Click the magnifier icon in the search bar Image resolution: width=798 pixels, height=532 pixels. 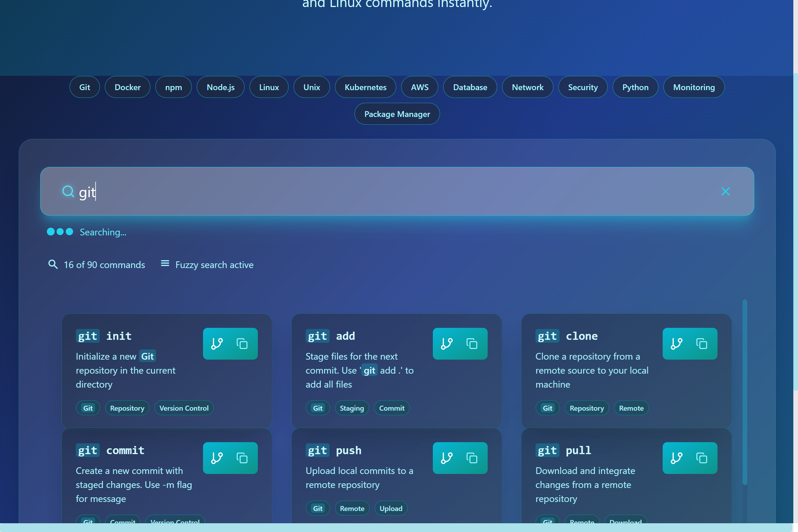pos(68,191)
